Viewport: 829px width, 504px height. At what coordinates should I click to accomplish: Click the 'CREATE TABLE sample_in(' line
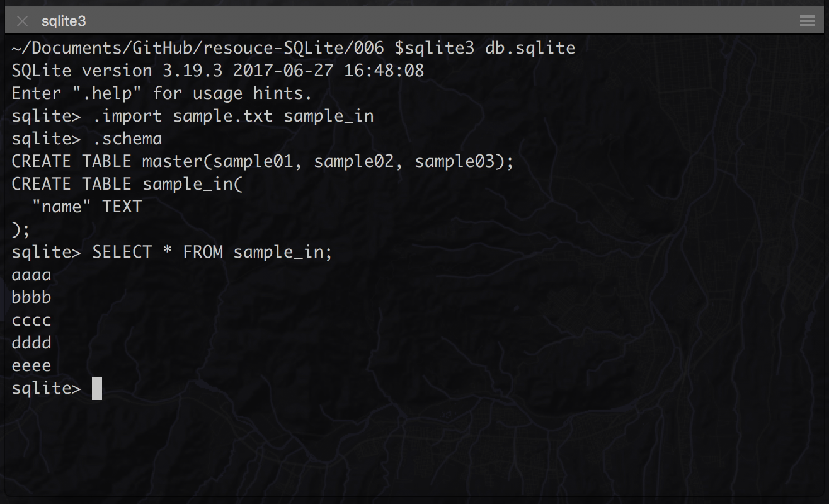point(127,184)
